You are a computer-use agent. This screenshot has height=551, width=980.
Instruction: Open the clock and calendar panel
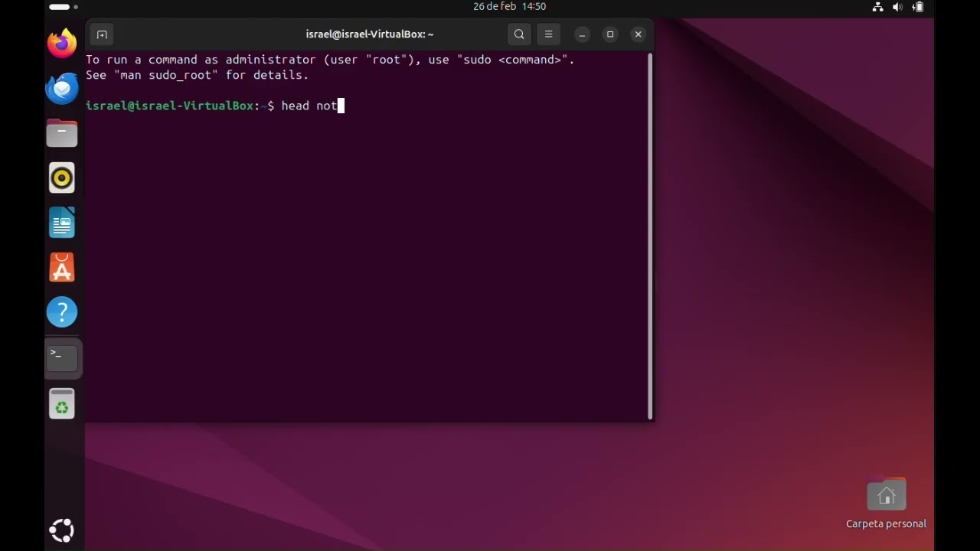(x=509, y=7)
